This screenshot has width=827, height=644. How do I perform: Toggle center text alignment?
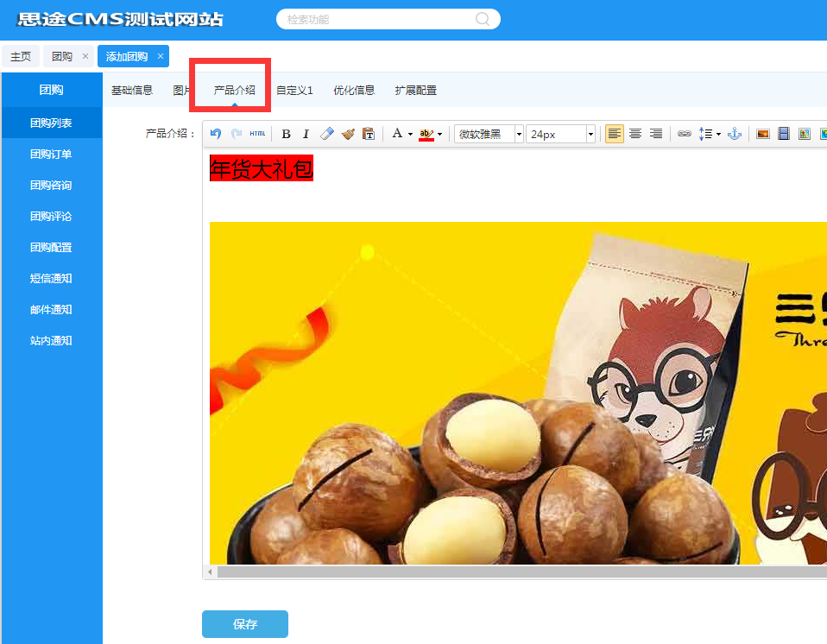tap(634, 134)
